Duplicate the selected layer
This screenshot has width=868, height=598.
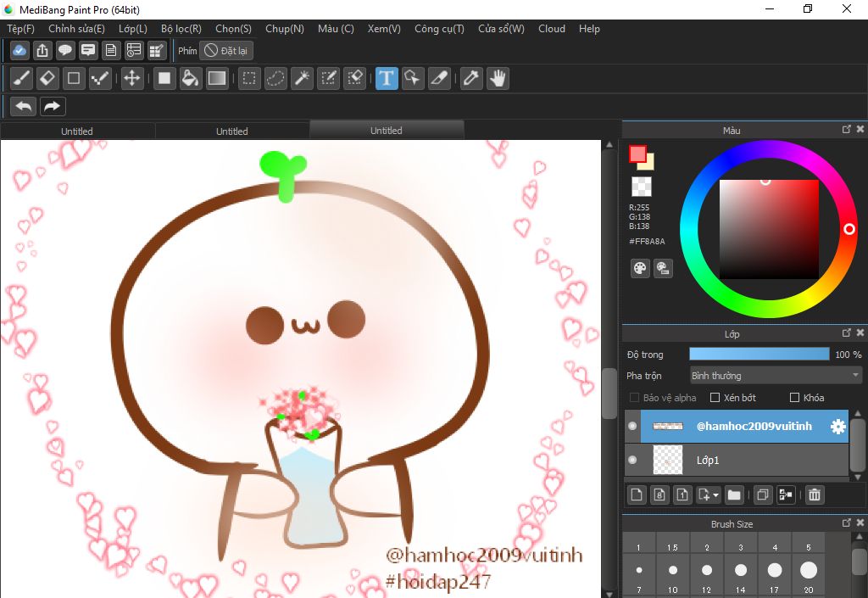click(763, 495)
